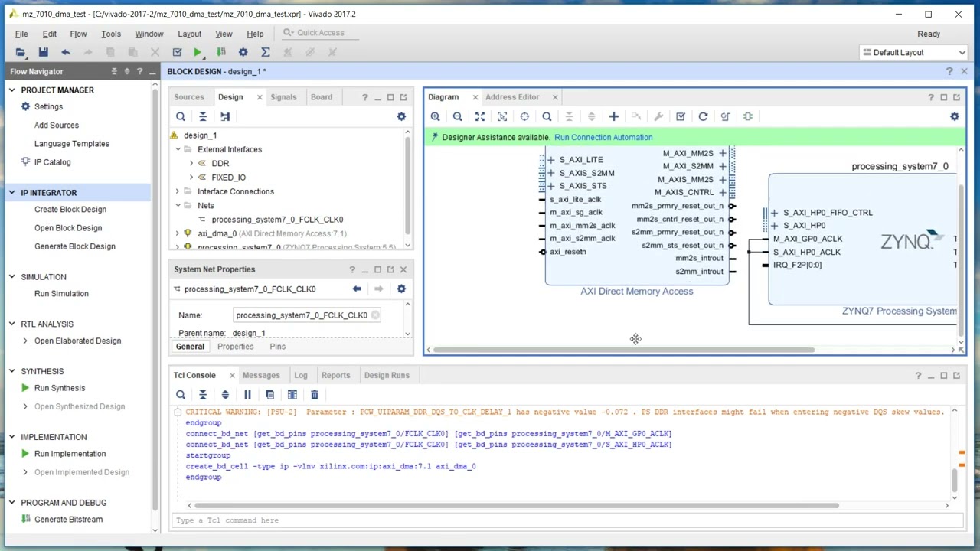The width and height of the screenshot is (980, 551).
Task: Open the Tools menu
Action: (111, 34)
